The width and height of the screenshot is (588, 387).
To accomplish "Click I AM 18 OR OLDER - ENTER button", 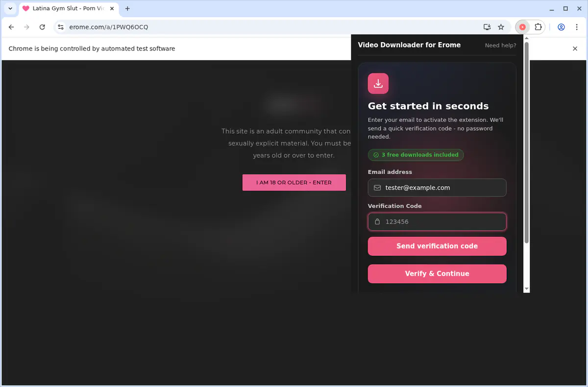I will (x=294, y=182).
